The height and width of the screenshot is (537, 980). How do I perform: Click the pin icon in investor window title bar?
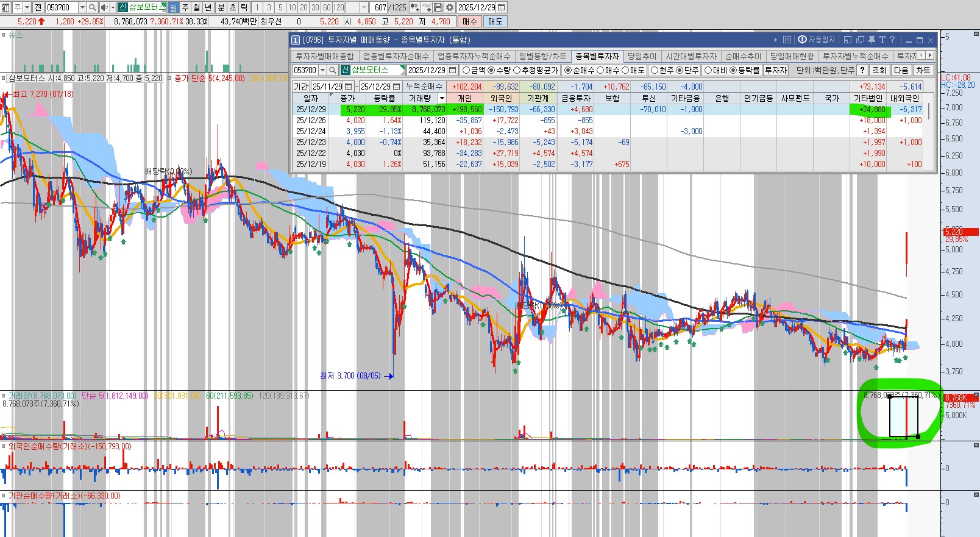click(872, 40)
